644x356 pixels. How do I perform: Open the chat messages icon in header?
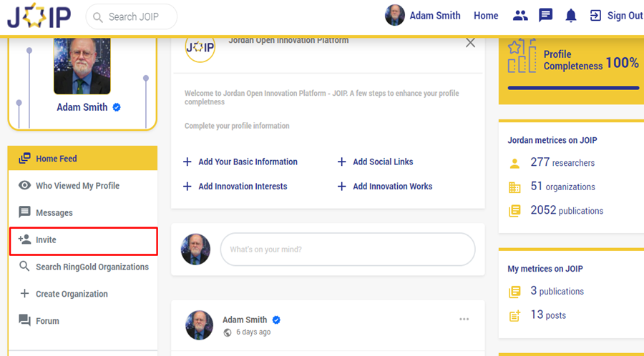coord(546,16)
